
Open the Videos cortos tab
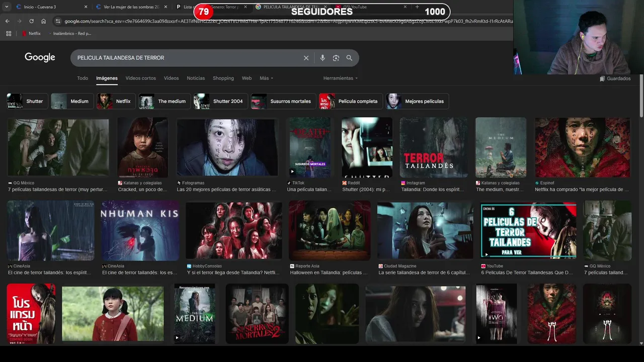tap(140, 78)
